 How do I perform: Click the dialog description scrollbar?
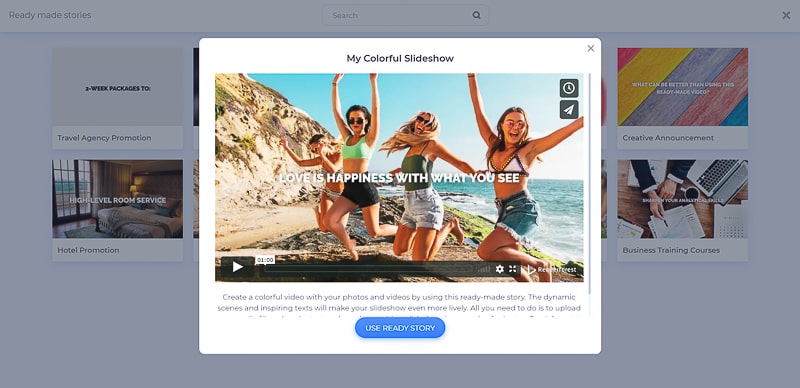click(x=589, y=184)
